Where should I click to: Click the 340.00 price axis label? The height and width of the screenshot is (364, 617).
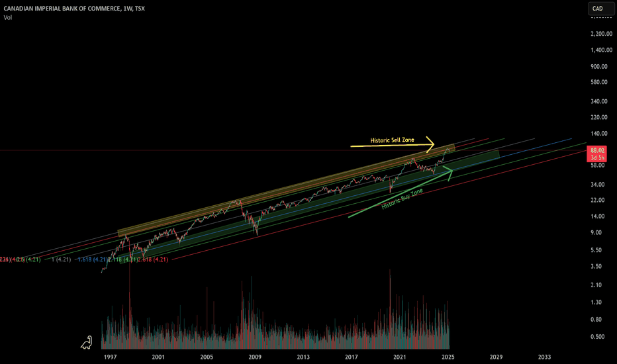(599, 101)
